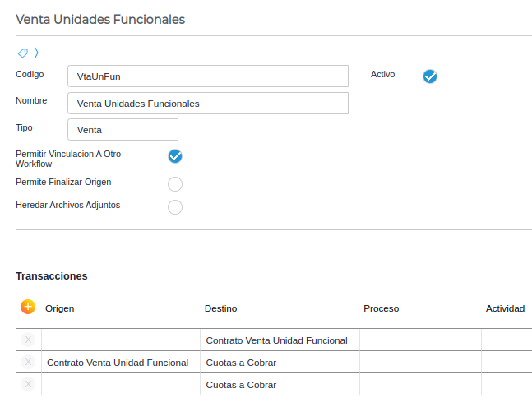Click the Origen column header
The height and width of the screenshot is (407, 532).
tap(60, 308)
